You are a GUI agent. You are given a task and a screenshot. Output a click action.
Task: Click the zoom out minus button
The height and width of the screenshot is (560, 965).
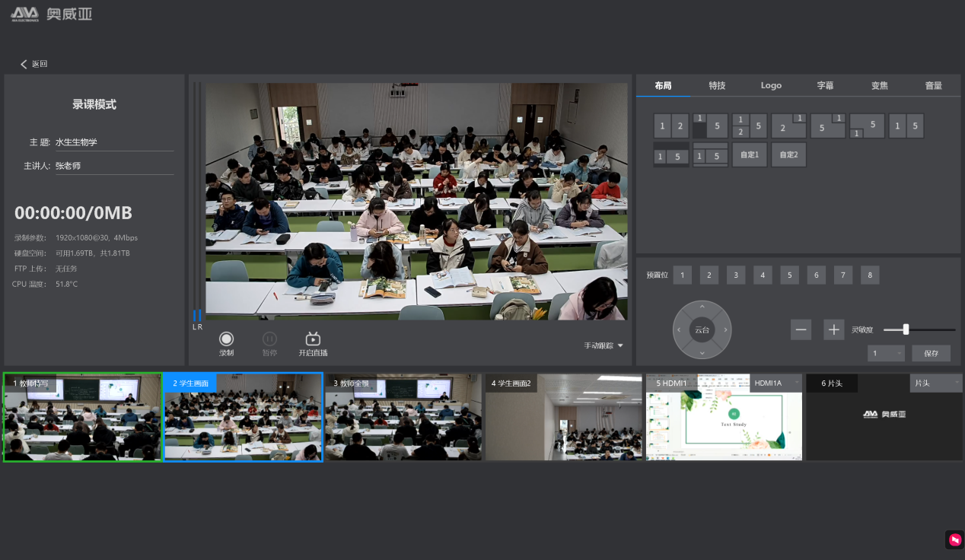pos(801,329)
